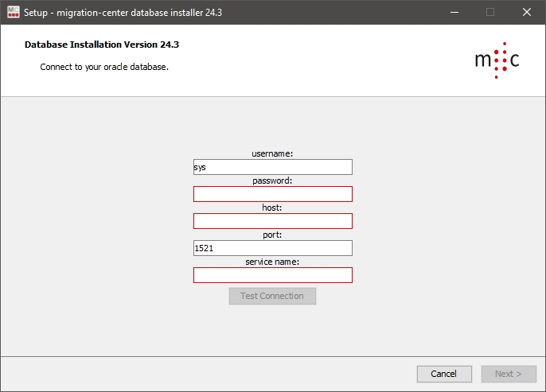Focus the service name text box

tap(272, 275)
